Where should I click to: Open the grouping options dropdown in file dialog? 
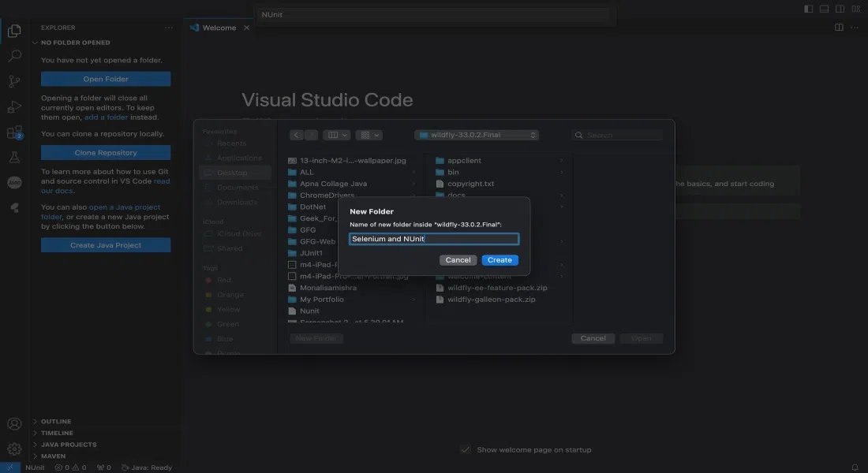pyautogui.click(x=369, y=135)
